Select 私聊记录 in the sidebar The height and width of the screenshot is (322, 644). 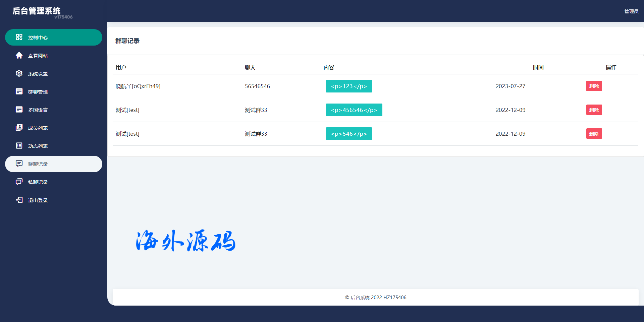(x=38, y=182)
